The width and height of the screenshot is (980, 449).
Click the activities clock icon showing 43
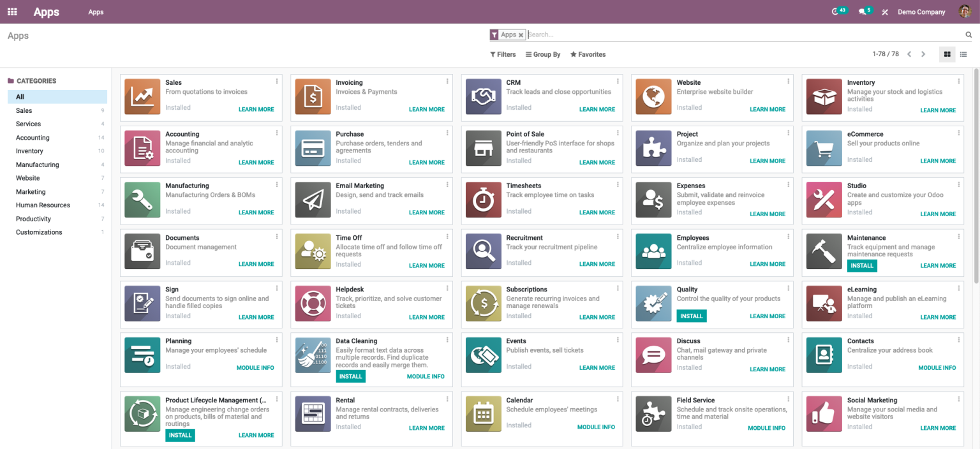coord(837,11)
